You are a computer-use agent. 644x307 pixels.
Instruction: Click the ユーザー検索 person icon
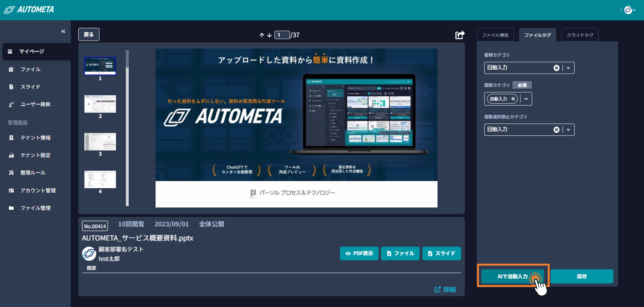coord(11,104)
